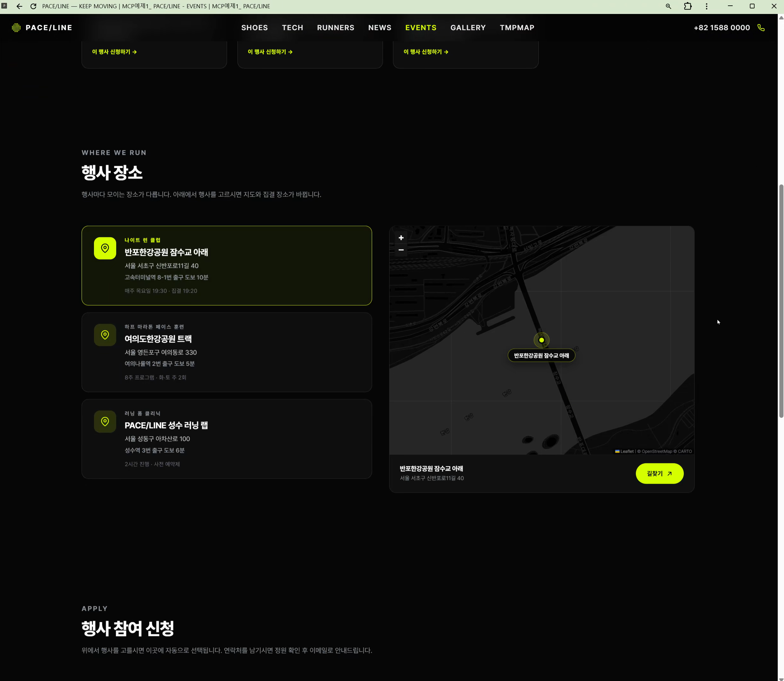Click the +82 1588 0000 phone number

tap(722, 28)
